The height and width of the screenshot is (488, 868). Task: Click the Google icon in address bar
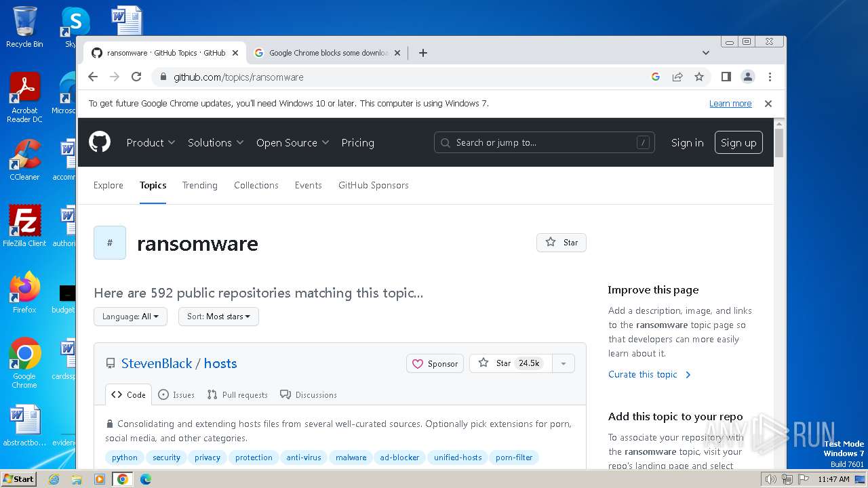[656, 77]
